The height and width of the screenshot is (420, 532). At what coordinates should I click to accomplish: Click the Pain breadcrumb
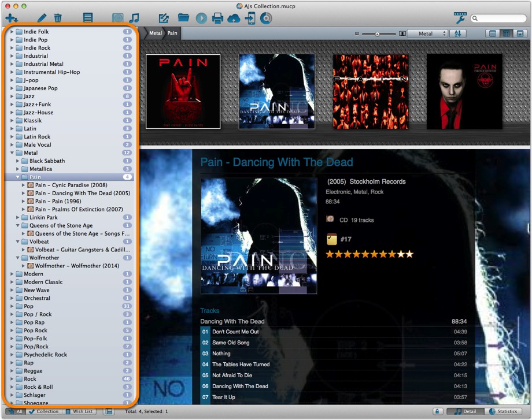point(172,34)
